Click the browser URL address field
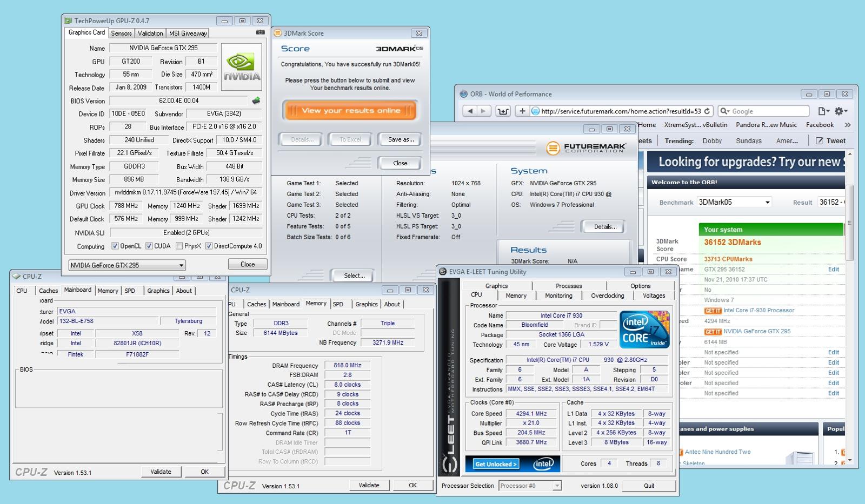This screenshot has height=504, width=865. pos(622,111)
